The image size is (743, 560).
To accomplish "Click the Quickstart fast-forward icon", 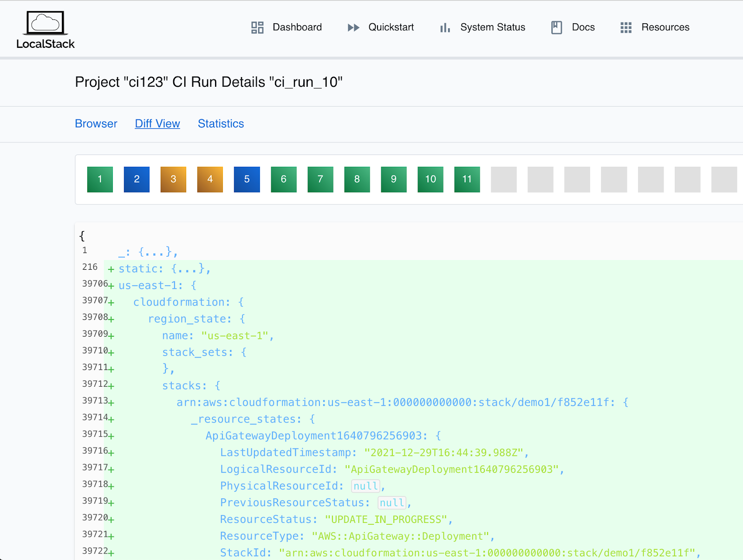I will point(353,27).
